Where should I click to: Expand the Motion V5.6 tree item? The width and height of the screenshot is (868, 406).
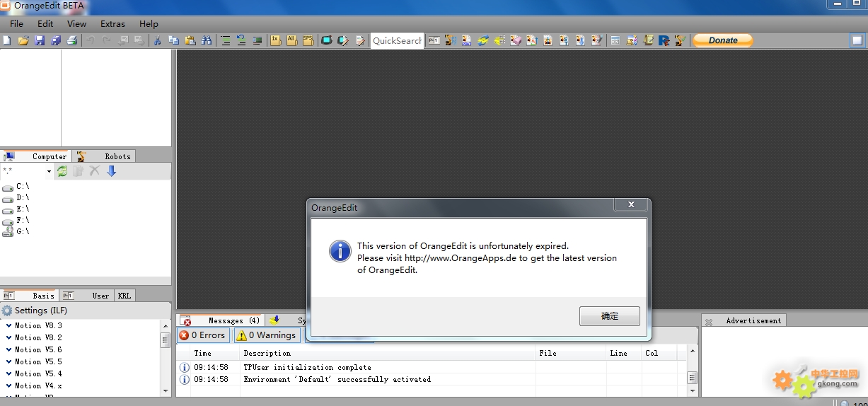(8, 349)
